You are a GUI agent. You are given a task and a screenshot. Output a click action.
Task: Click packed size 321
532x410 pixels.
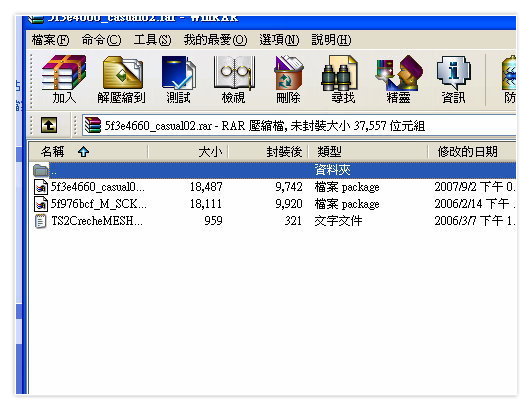point(293,221)
